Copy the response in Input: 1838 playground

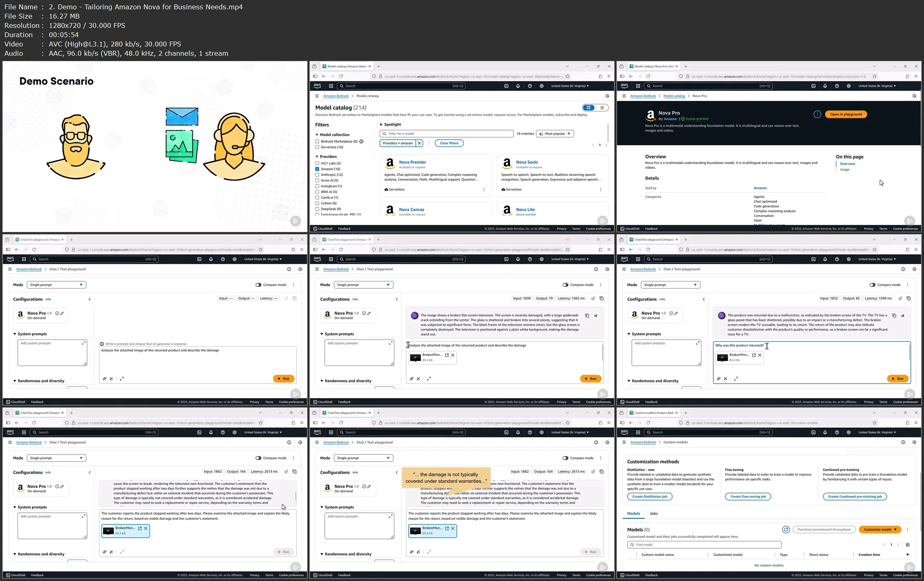point(587,316)
